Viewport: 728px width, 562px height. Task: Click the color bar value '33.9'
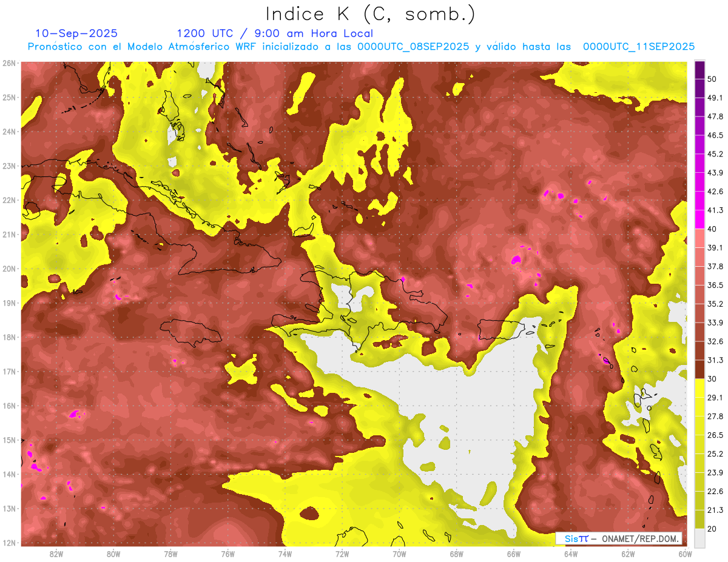715,323
